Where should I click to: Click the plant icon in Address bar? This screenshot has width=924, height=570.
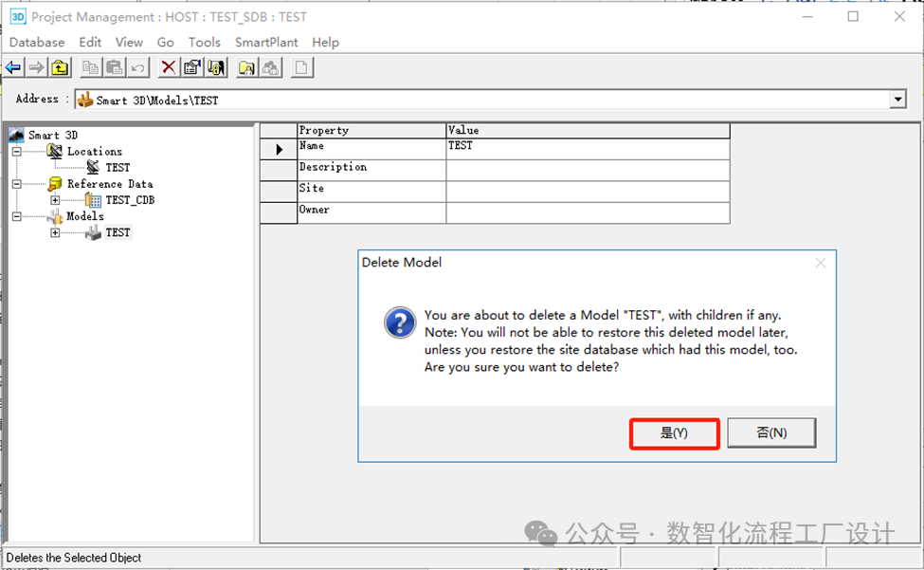pyautogui.click(x=85, y=101)
